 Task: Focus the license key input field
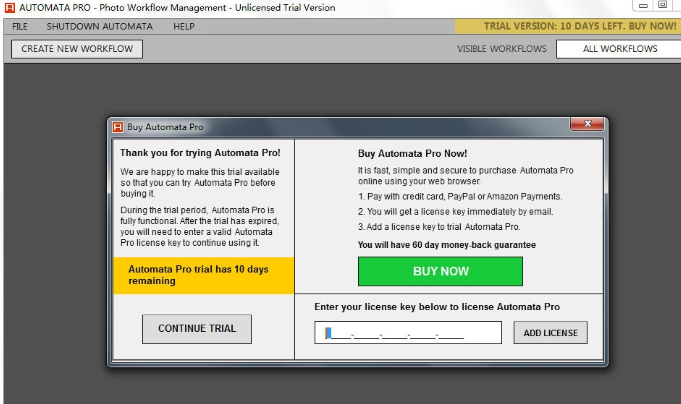408,333
